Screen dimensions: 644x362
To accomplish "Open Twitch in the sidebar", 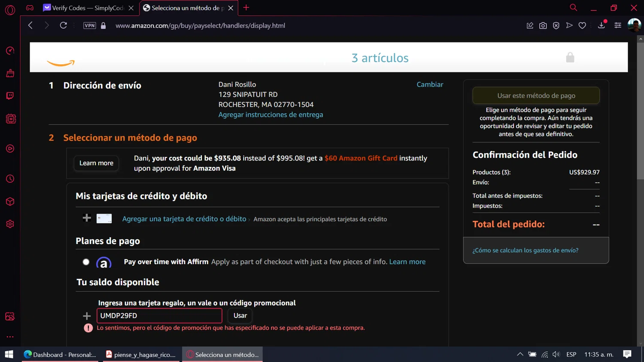I will (x=10, y=96).
